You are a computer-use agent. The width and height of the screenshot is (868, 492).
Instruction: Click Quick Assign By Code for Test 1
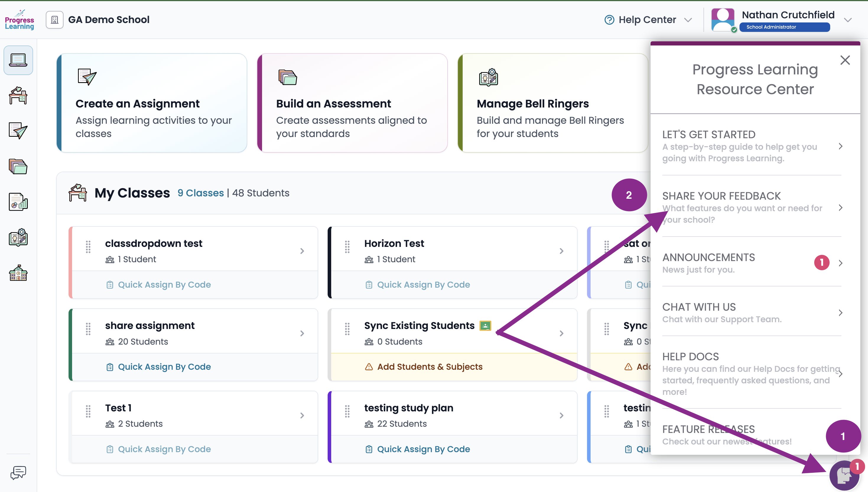(x=158, y=449)
